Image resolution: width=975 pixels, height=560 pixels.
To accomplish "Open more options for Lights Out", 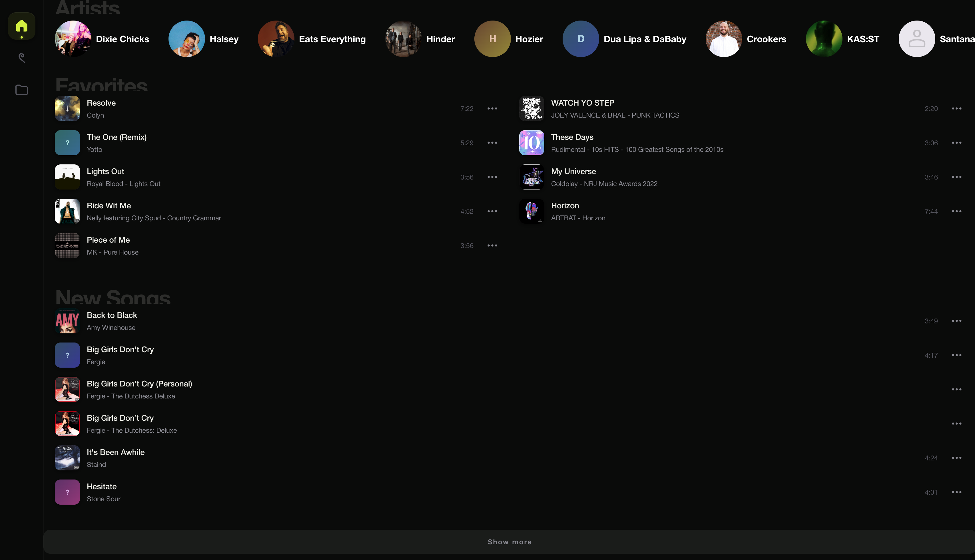I will (x=492, y=177).
